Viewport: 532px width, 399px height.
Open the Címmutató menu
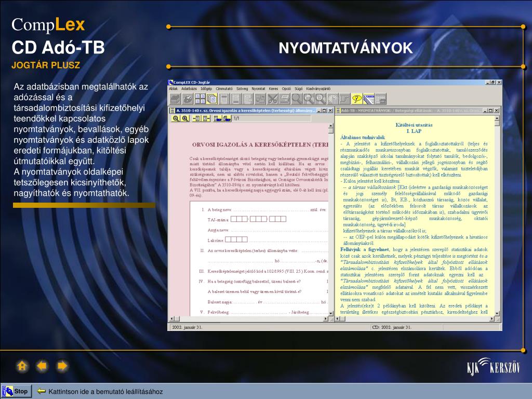[224, 89]
